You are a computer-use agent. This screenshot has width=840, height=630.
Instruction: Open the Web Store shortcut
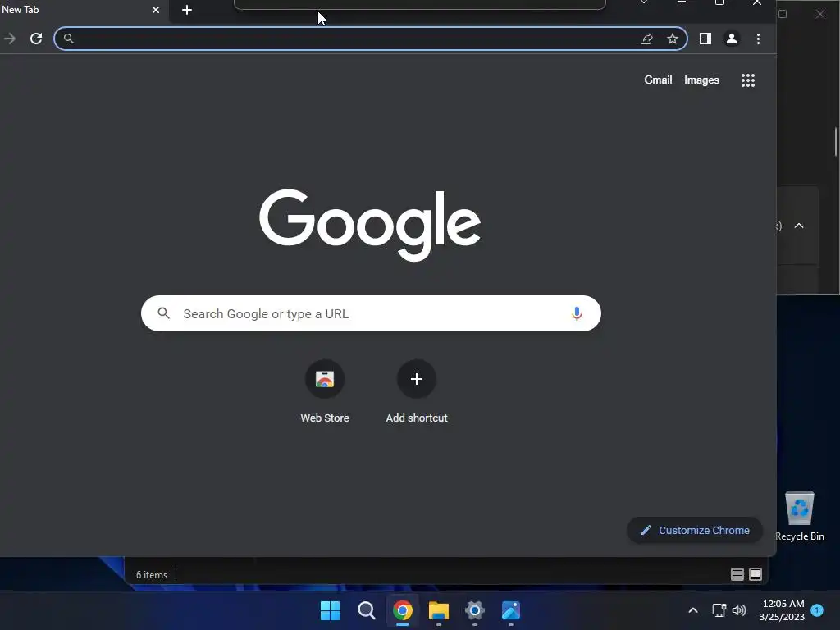(325, 379)
